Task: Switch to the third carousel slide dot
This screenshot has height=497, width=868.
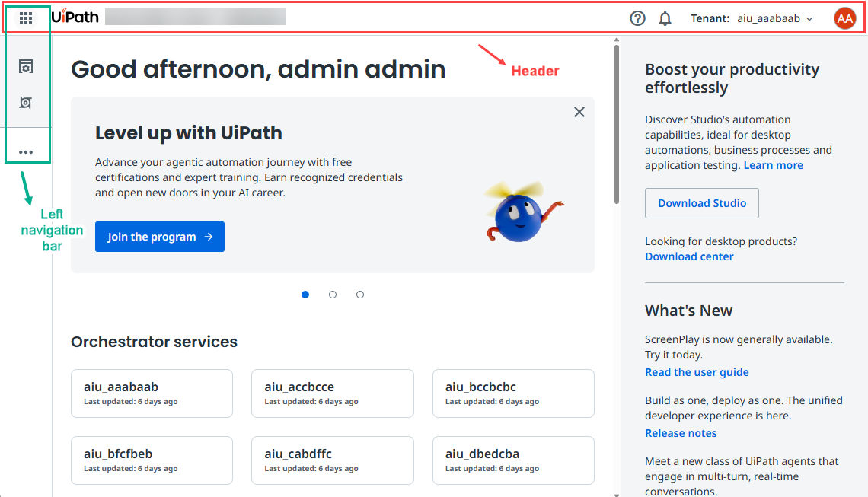Action: [360, 295]
